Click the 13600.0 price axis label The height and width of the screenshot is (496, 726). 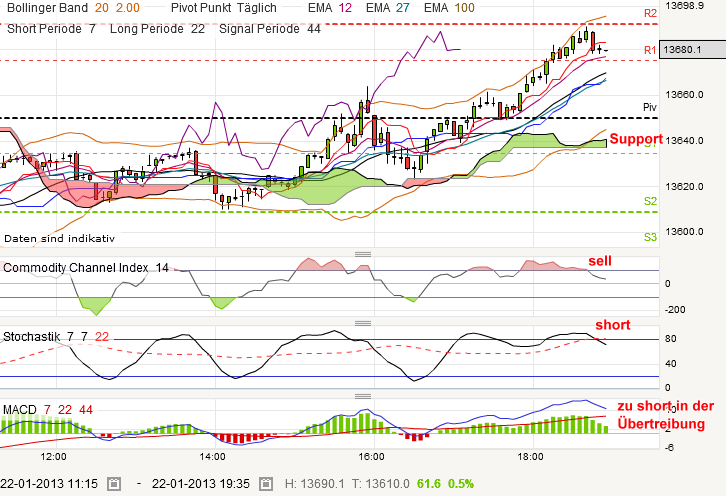pos(684,232)
